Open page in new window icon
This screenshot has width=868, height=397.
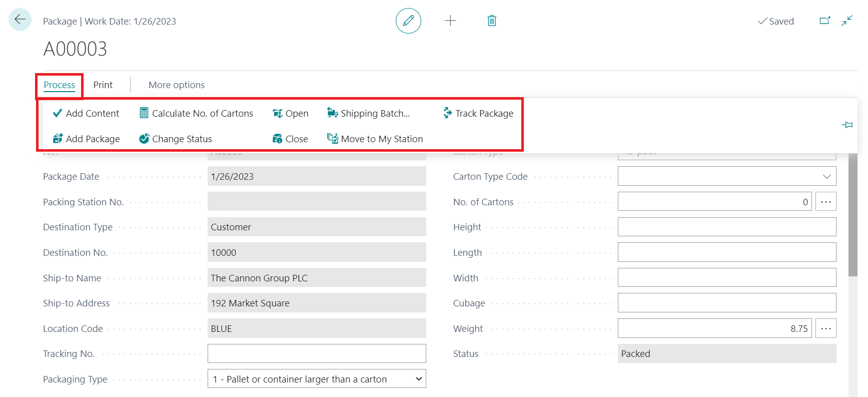824,21
